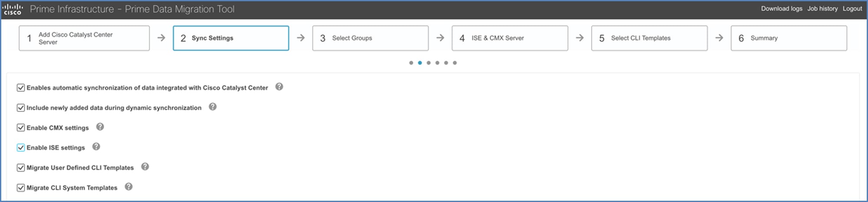Click the Logout link
Viewport: 868px width, 202px height.
[x=852, y=9]
